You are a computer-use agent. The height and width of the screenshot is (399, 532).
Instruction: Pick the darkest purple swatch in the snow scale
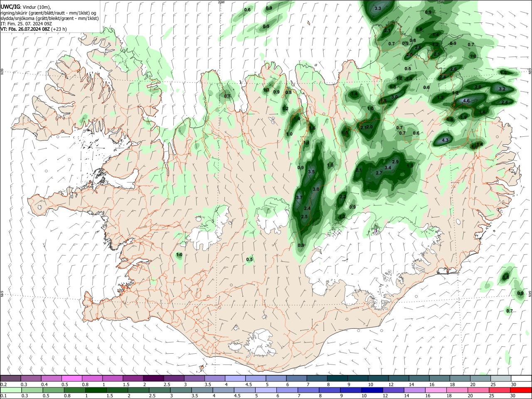click(x=153, y=378)
